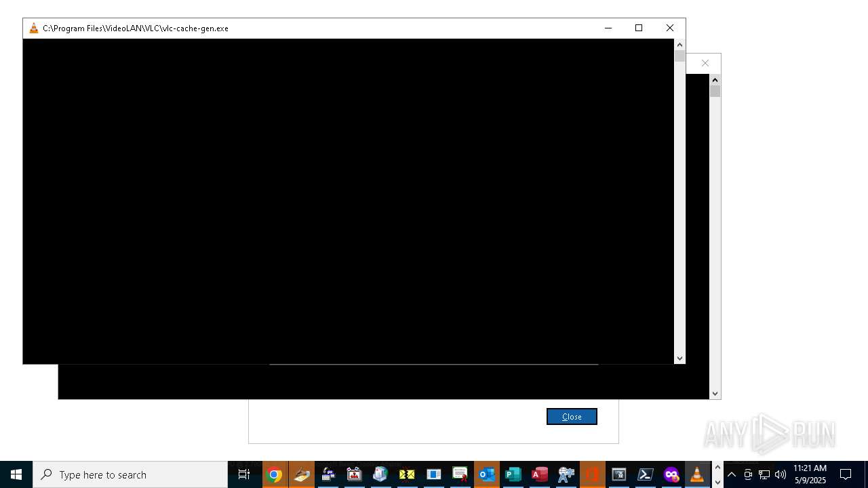
Task: Click the vlc-cache-gen.exe title bar text
Action: click(x=136, y=28)
